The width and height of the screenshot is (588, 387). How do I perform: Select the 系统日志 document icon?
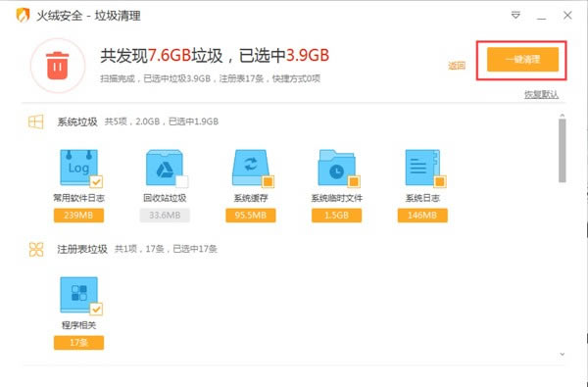click(422, 168)
